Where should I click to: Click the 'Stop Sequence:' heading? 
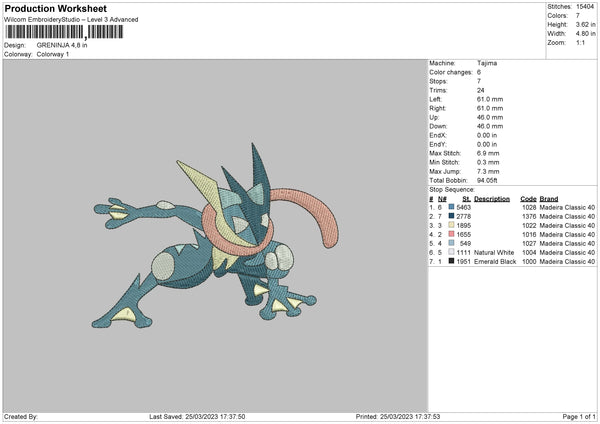[452, 190]
